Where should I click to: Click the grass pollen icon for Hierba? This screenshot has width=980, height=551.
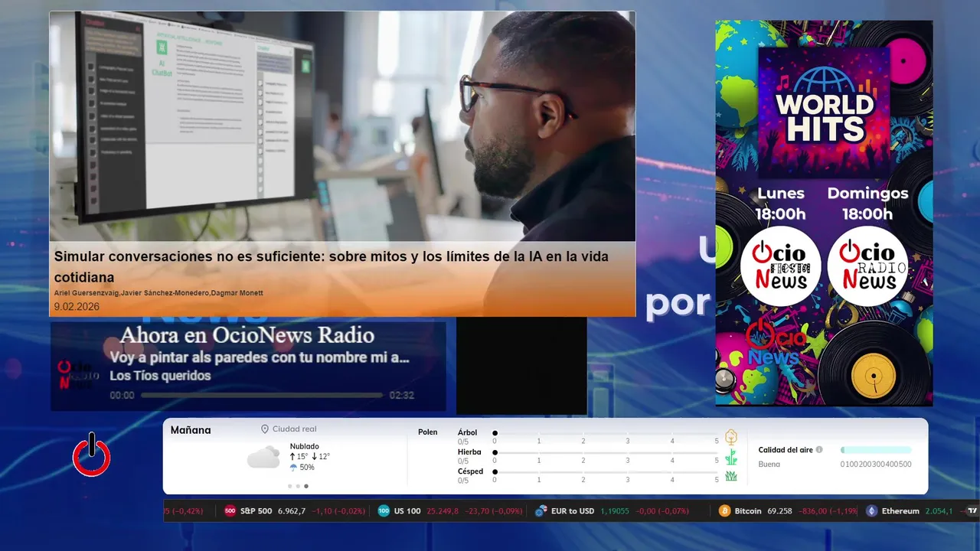point(731,457)
